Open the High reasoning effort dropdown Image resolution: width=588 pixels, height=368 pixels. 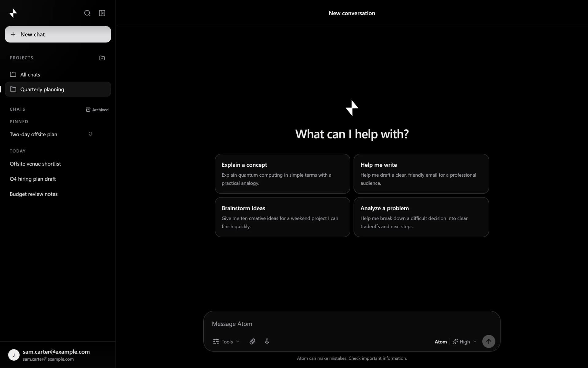(x=465, y=342)
